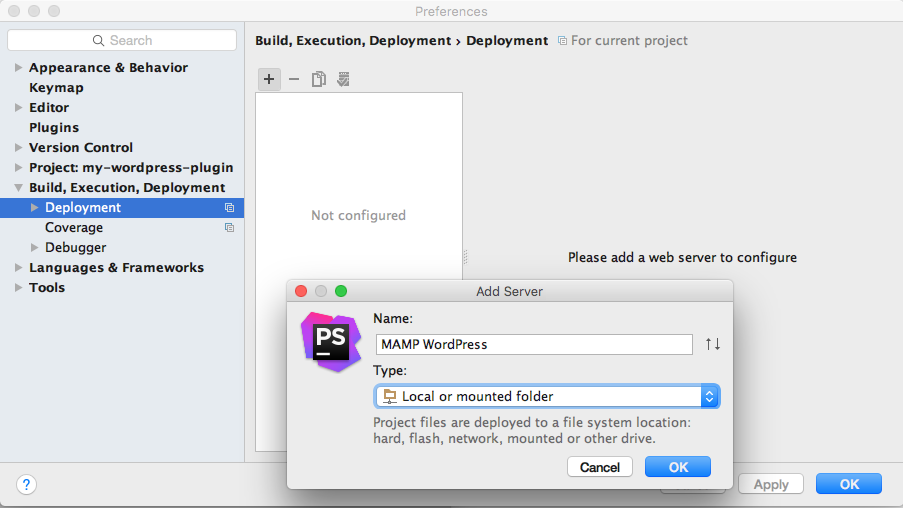Copy the server configuration with the copy icon

[x=318, y=79]
